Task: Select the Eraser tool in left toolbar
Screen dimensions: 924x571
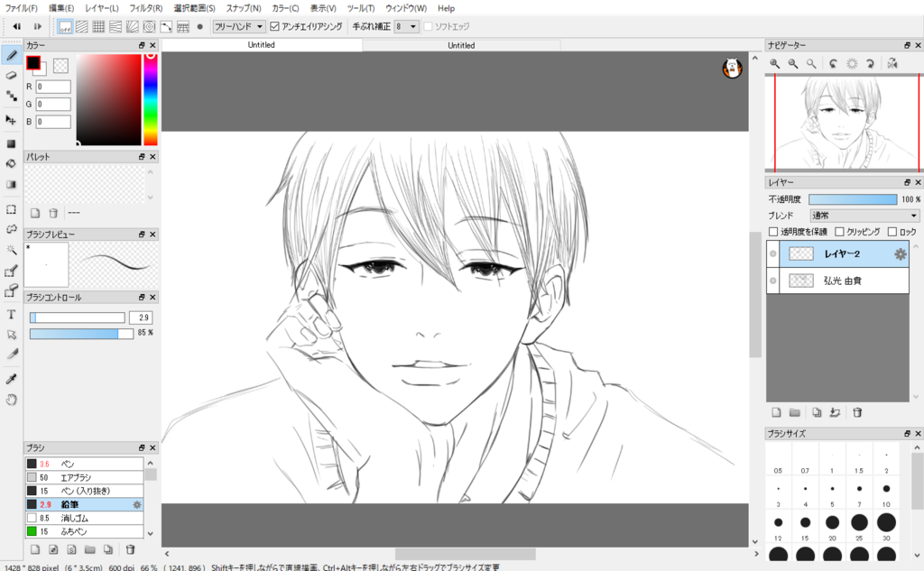Action: (12, 75)
